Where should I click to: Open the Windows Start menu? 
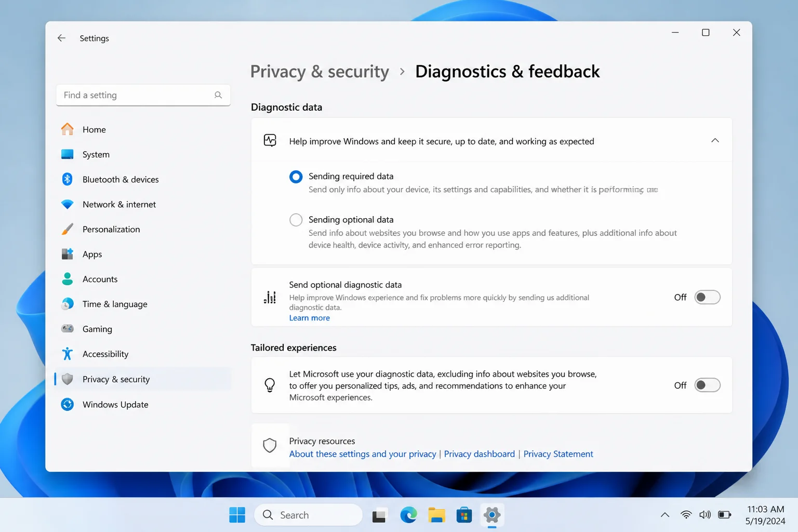pyautogui.click(x=237, y=515)
